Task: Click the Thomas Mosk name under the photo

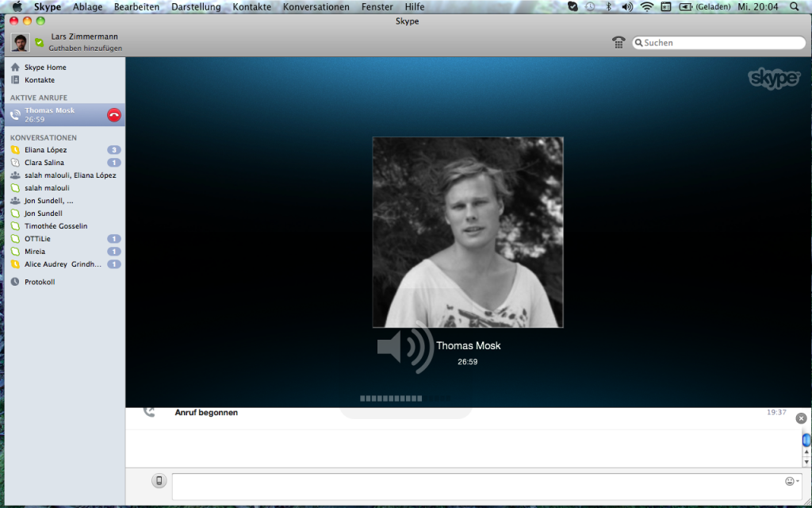Action: [468, 346]
